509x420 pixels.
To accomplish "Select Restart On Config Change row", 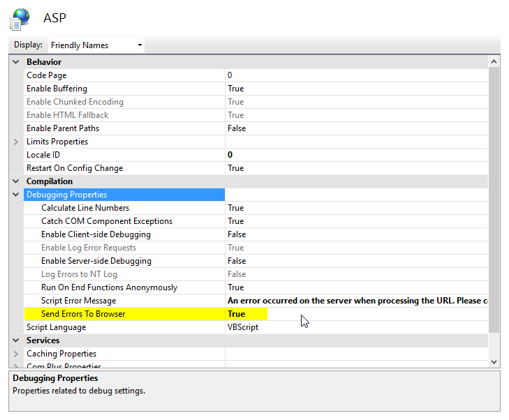I will click(x=74, y=168).
